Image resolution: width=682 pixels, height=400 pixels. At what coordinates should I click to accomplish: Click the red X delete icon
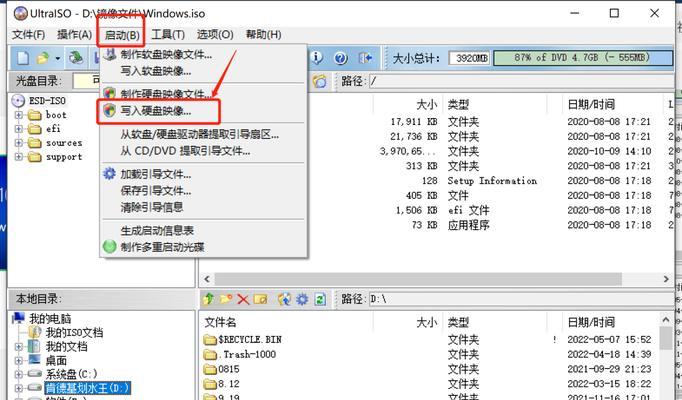tap(243, 299)
